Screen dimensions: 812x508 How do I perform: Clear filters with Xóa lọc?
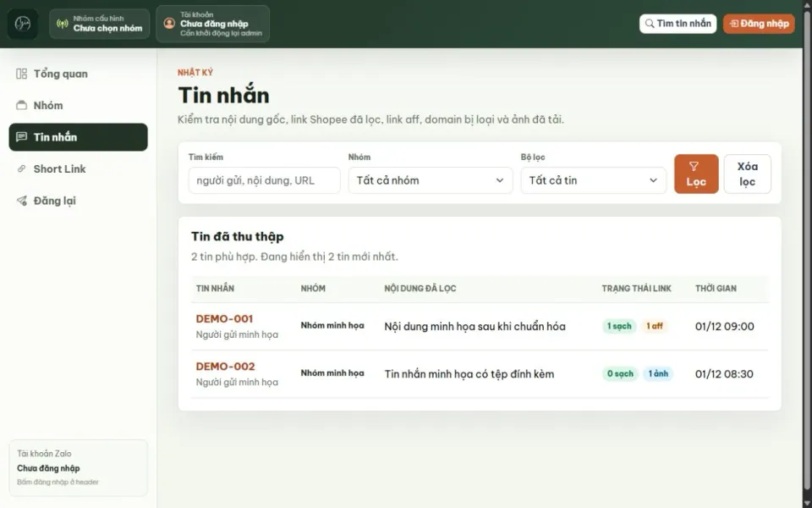click(x=747, y=174)
